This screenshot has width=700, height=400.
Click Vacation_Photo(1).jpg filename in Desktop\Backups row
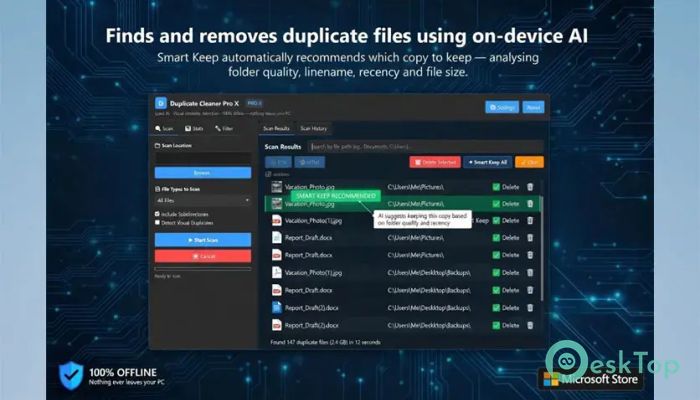(x=313, y=273)
